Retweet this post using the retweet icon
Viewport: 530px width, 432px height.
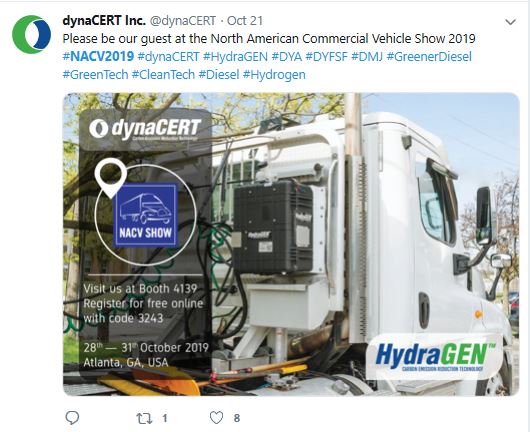point(144,418)
